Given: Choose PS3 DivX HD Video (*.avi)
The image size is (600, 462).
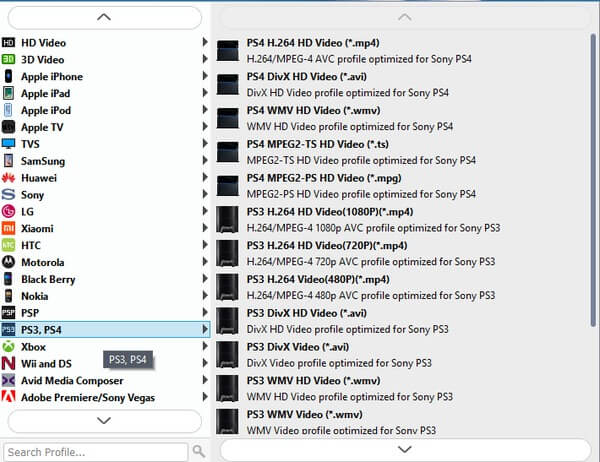Looking at the screenshot, I should click(402, 321).
